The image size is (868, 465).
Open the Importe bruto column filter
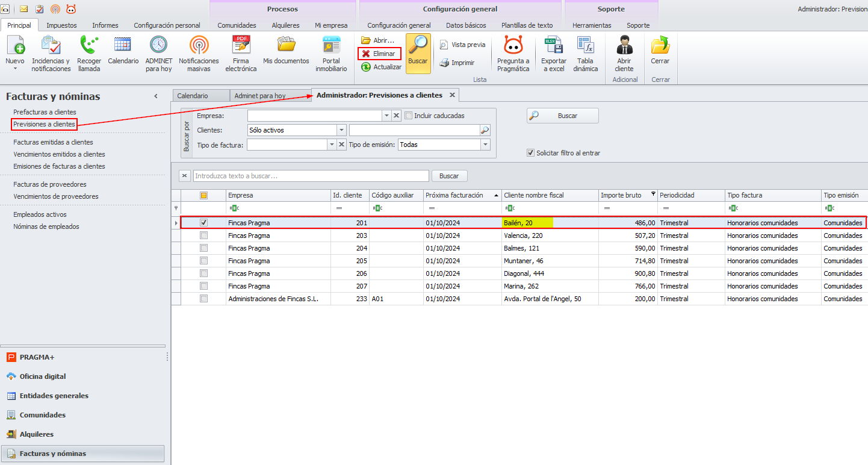point(653,195)
